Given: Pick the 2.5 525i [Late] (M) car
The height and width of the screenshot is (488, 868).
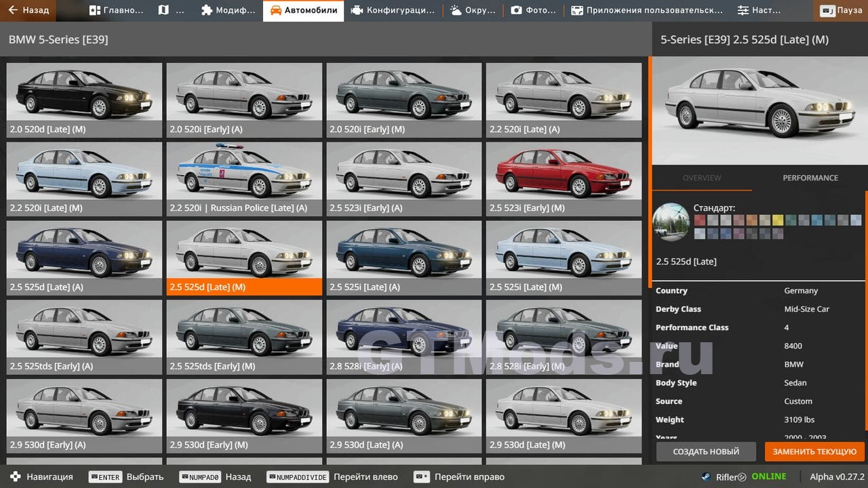Looking at the screenshot, I should coord(564,258).
